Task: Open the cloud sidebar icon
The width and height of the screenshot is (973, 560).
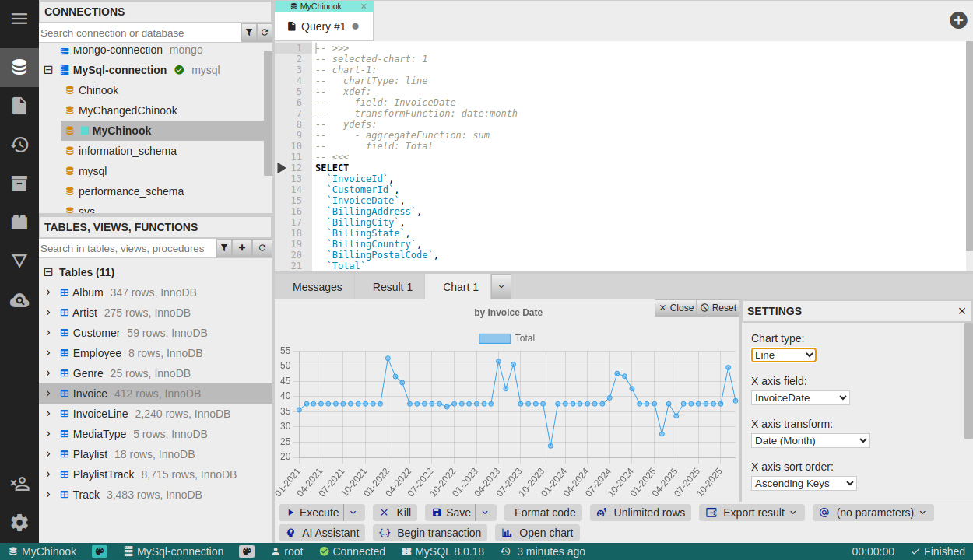Action: point(19,300)
